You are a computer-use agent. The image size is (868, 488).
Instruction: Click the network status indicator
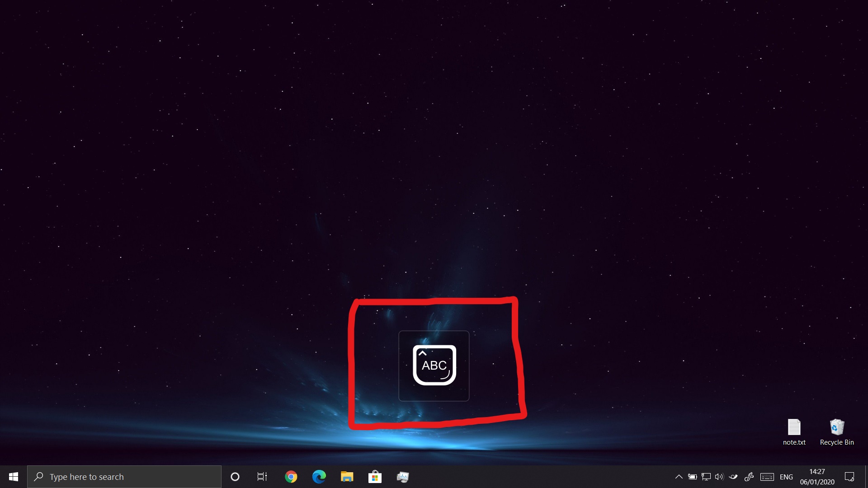tap(706, 476)
